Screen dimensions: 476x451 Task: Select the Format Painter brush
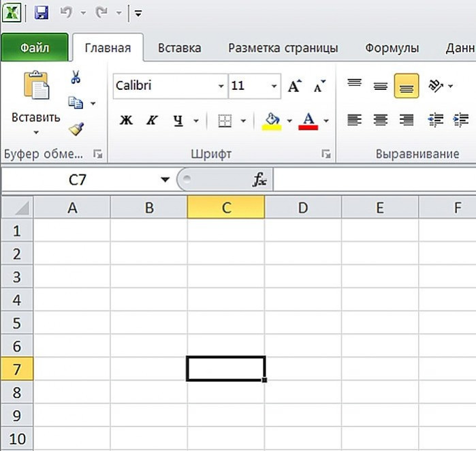point(76,129)
